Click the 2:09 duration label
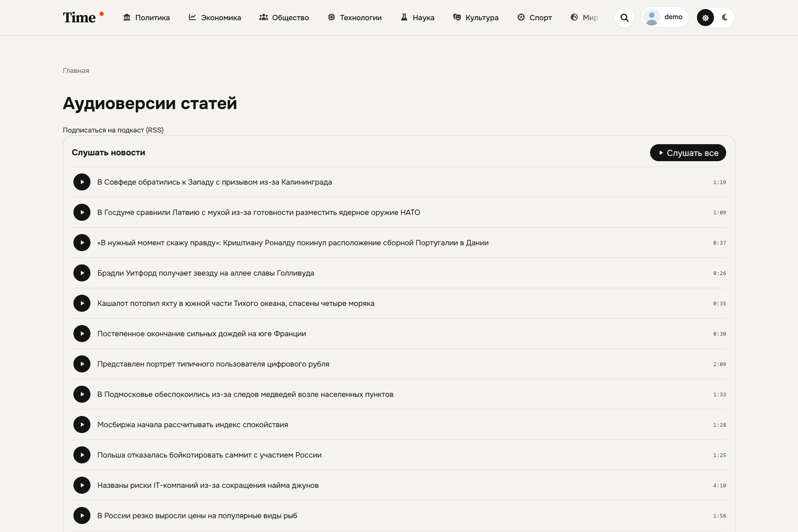The height and width of the screenshot is (532, 798). coord(719,364)
